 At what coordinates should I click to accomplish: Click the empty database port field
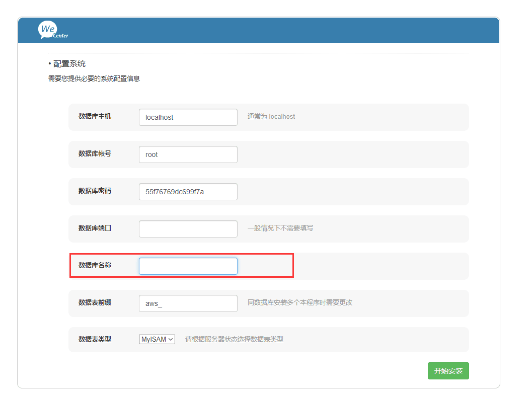click(x=188, y=229)
